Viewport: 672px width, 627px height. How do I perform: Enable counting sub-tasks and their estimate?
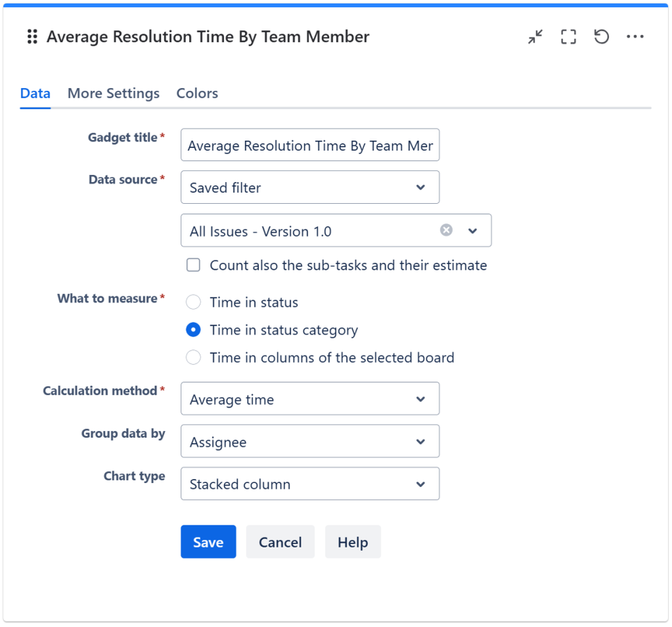(193, 265)
